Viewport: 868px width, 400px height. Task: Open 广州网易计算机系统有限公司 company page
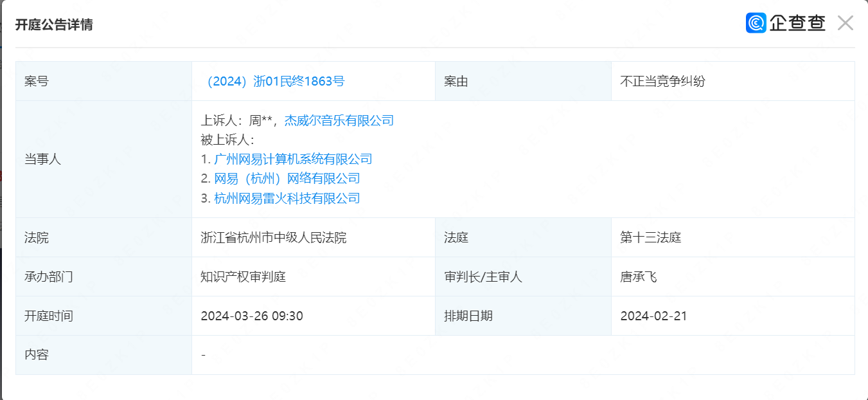pyautogui.click(x=293, y=159)
